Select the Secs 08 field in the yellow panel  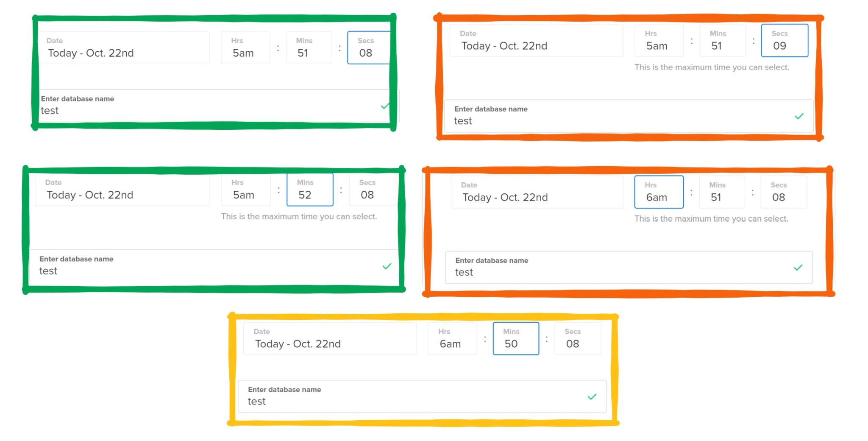tap(578, 338)
